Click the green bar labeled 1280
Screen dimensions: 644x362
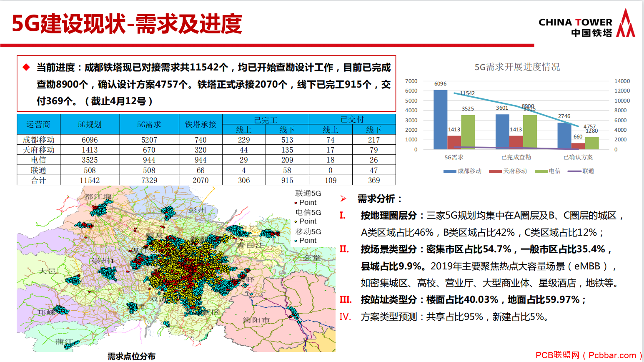(592, 143)
